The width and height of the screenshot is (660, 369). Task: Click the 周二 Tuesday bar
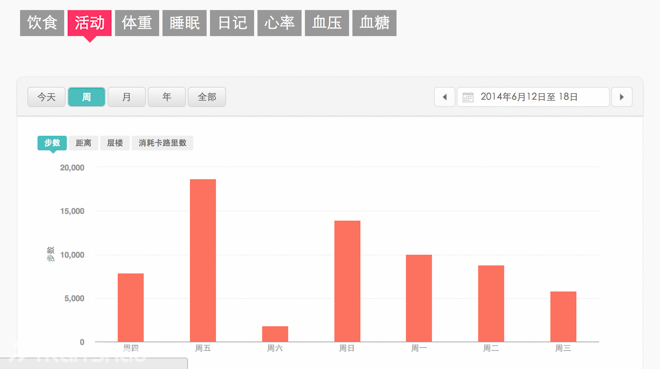point(491,303)
